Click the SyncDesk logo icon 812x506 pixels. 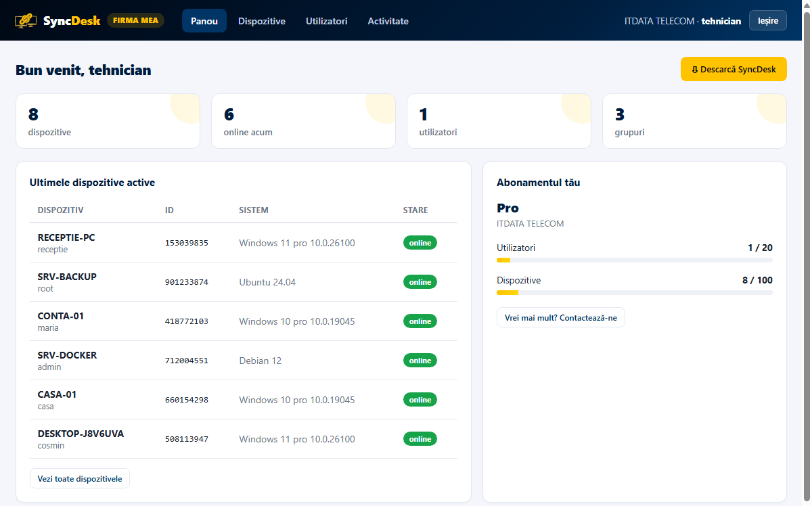click(26, 21)
